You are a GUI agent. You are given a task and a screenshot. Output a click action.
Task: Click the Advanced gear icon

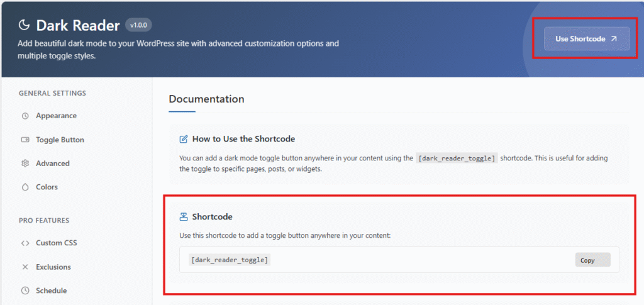point(25,164)
